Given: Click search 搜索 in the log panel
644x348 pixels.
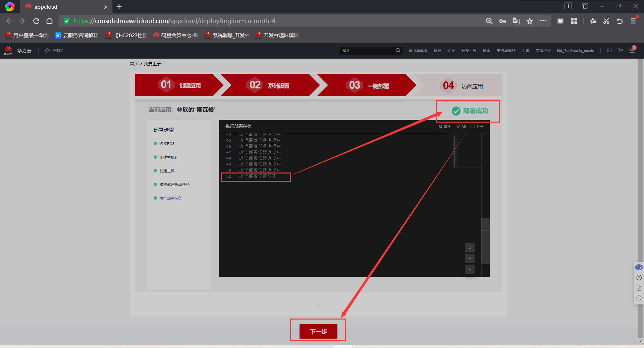Looking at the screenshot, I should point(445,127).
